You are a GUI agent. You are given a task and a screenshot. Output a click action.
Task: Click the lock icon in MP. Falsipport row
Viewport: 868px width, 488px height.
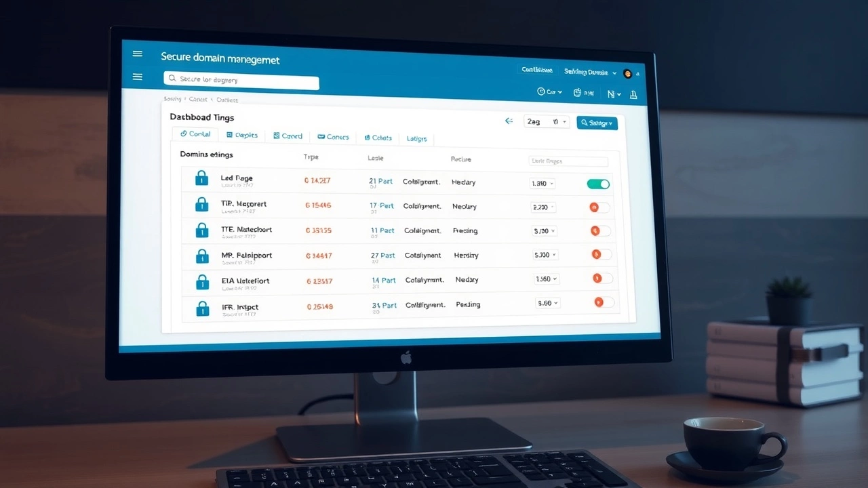click(202, 256)
